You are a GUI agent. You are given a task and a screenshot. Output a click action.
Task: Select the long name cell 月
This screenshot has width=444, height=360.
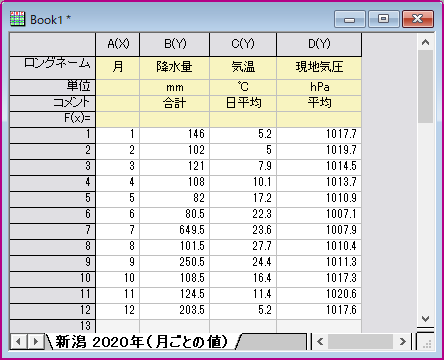coord(118,68)
